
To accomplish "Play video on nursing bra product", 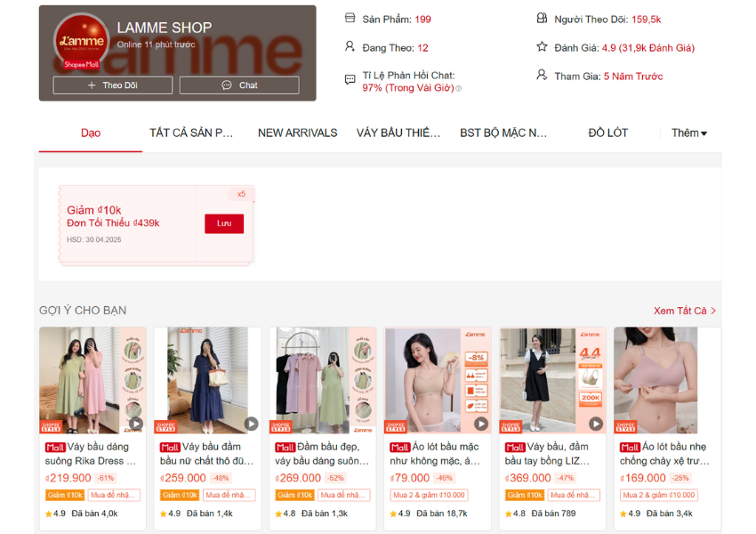I will [481, 424].
